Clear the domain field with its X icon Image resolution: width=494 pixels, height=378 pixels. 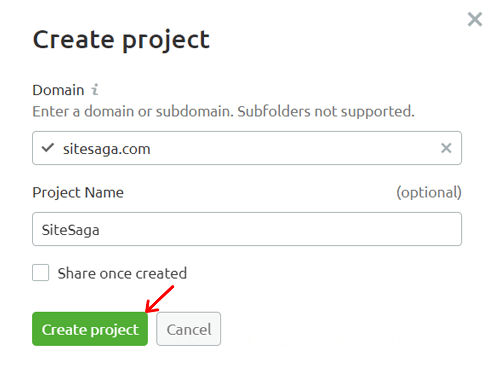coord(446,148)
